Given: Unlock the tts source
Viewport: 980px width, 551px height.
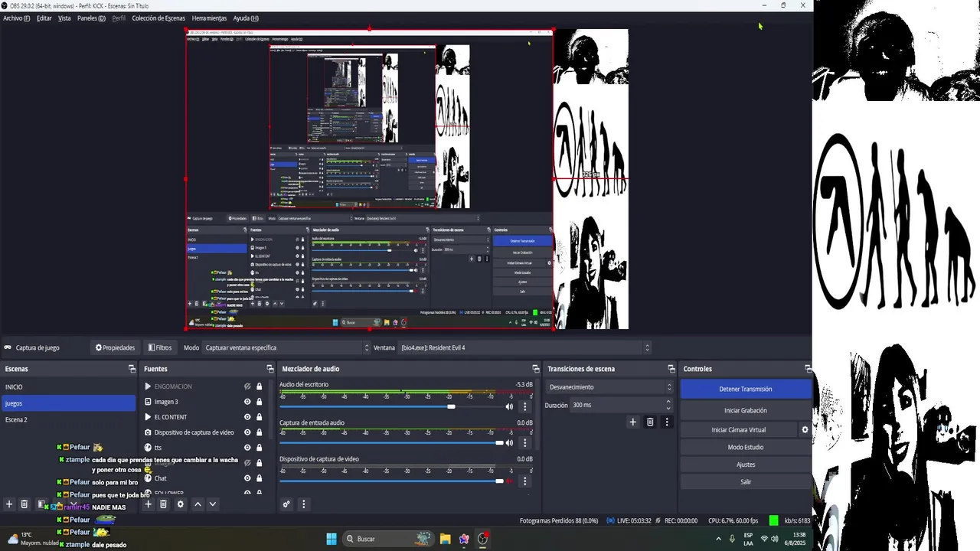Looking at the screenshot, I should [x=260, y=448].
